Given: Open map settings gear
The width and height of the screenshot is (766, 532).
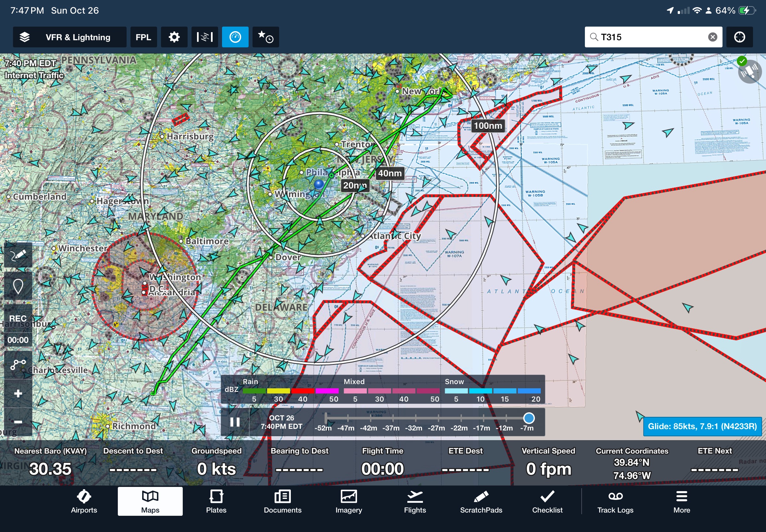Looking at the screenshot, I should tap(174, 37).
